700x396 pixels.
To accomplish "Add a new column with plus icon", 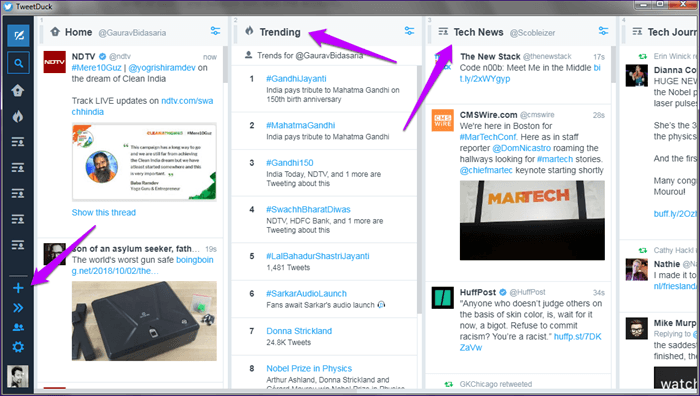I will tap(18, 288).
